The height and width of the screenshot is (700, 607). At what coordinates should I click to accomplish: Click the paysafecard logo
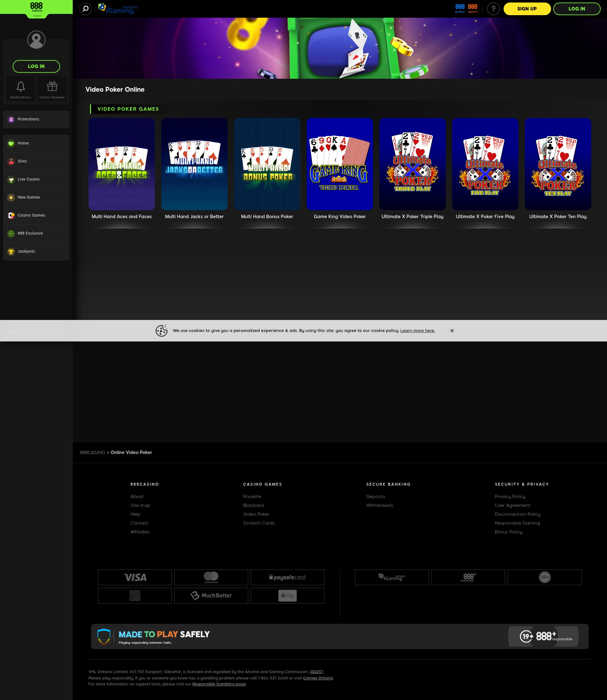point(287,577)
